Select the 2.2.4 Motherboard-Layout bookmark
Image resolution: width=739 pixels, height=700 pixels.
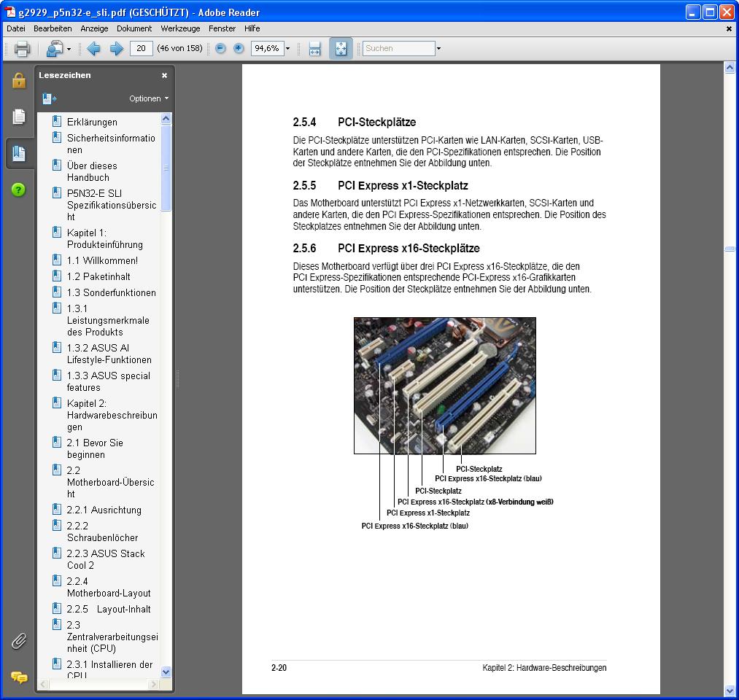pos(109,588)
